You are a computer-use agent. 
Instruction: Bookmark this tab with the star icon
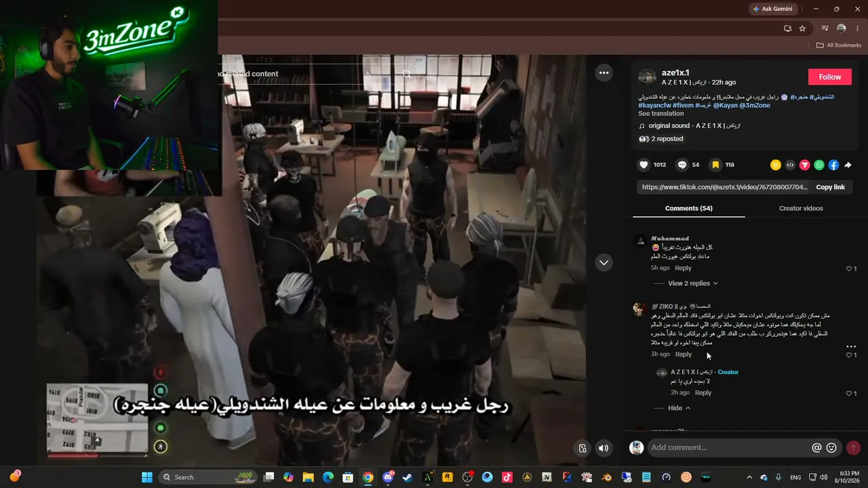[x=802, y=28]
